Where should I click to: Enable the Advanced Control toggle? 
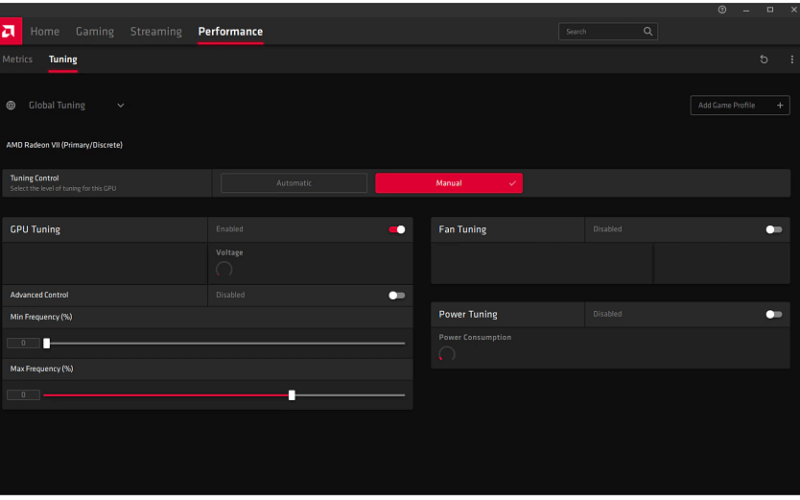[396, 295]
